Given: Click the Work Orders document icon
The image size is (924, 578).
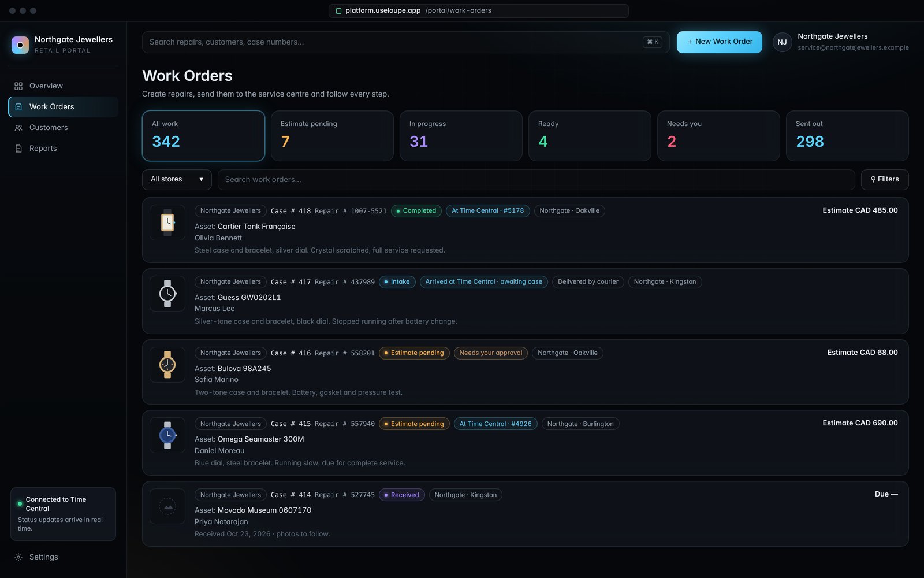Looking at the screenshot, I should (x=18, y=107).
